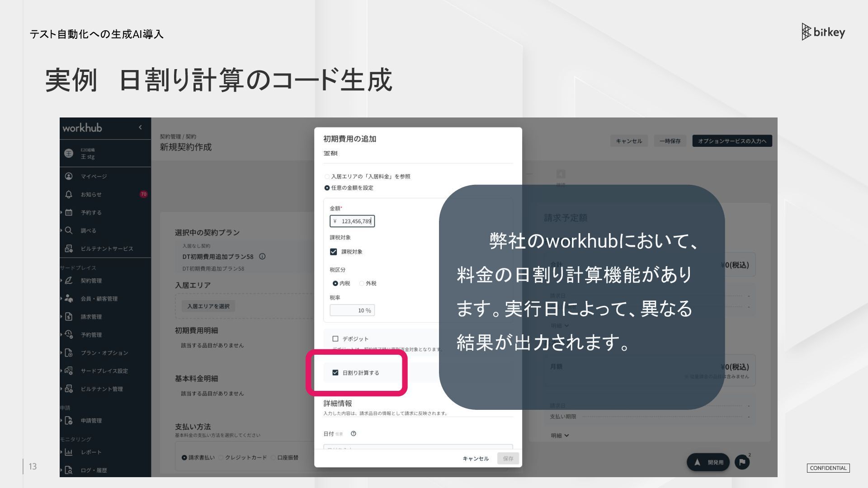The height and width of the screenshot is (488, 868).
Task: Click the bell icon for お知らせ
Action: point(69,194)
